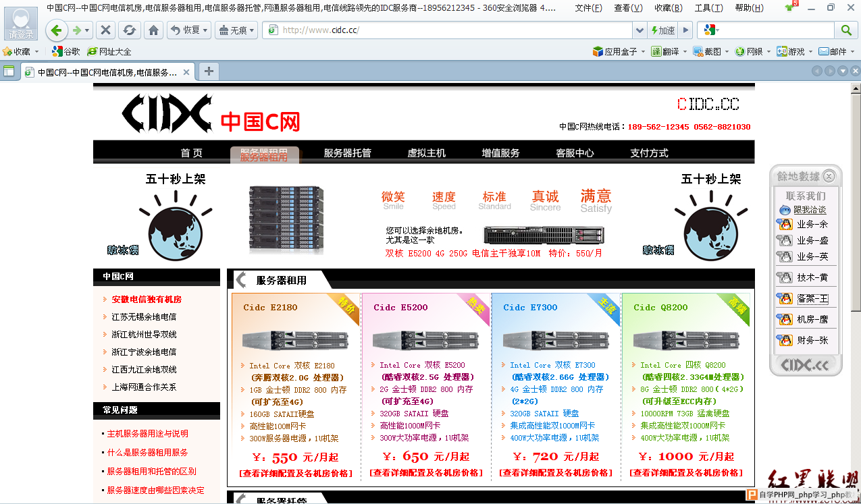This screenshot has height=504, width=861.
Task: Click the 网银 online banking tool
Action: pyautogui.click(x=750, y=51)
